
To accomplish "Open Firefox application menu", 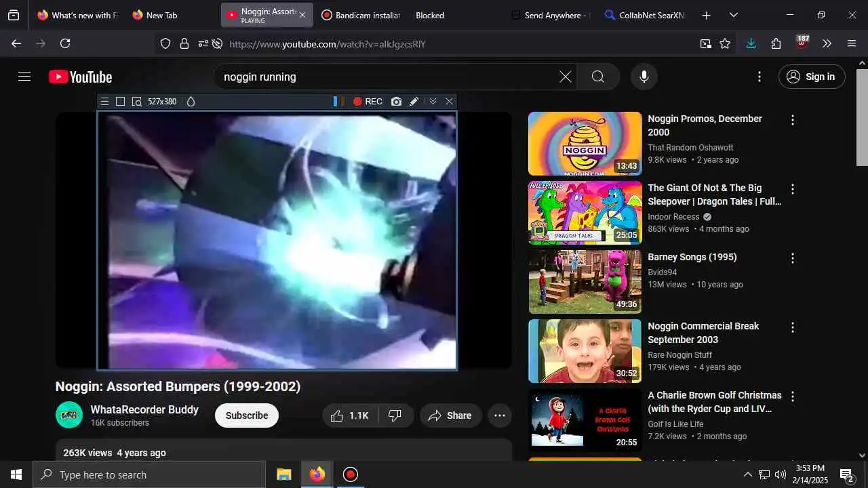I will 852,43.
